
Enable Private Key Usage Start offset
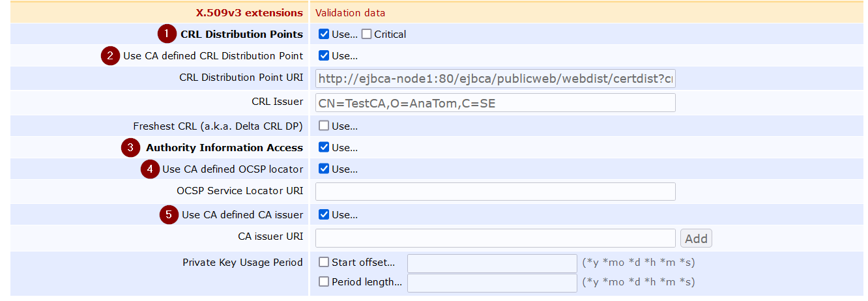click(324, 263)
